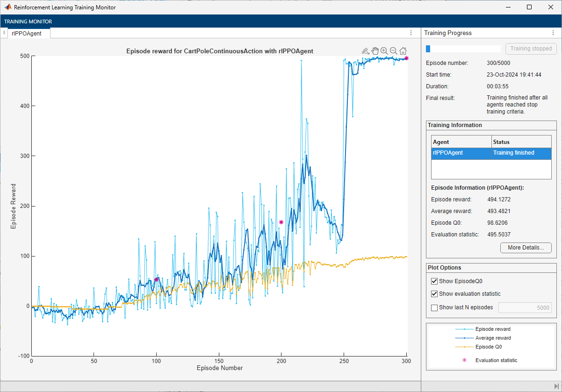Activate the Zoom In magnifier
The image size is (562, 392).
click(384, 51)
